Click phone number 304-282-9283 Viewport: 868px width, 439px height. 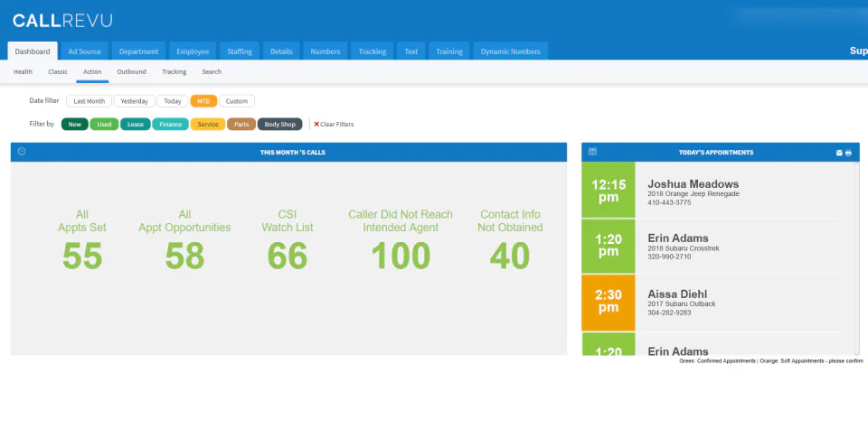coord(669,313)
